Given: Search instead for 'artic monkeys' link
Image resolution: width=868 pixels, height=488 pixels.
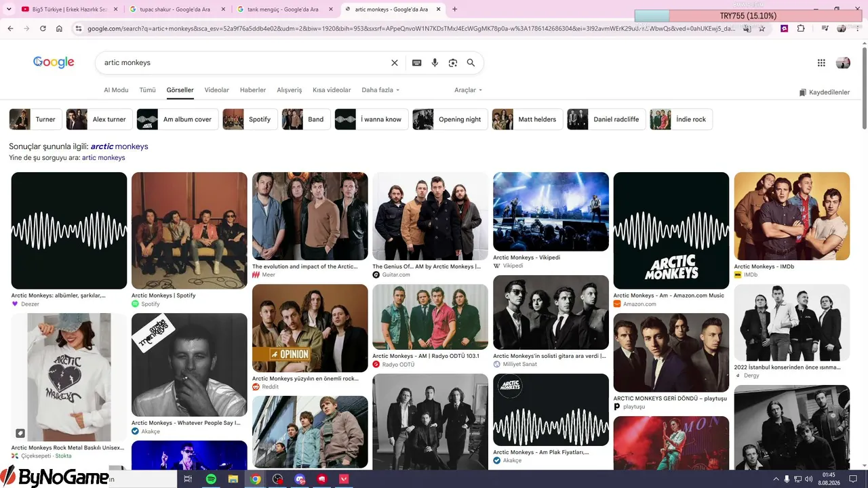Looking at the screenshot, I should point(104,158).
